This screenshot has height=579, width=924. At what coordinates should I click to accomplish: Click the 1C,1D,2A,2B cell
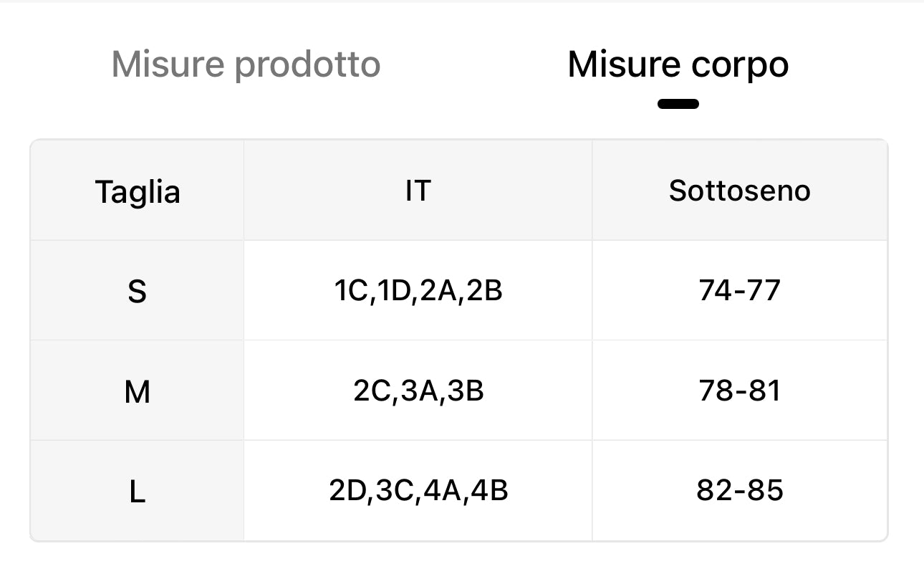pyautogui.click(x=418, y=290)
